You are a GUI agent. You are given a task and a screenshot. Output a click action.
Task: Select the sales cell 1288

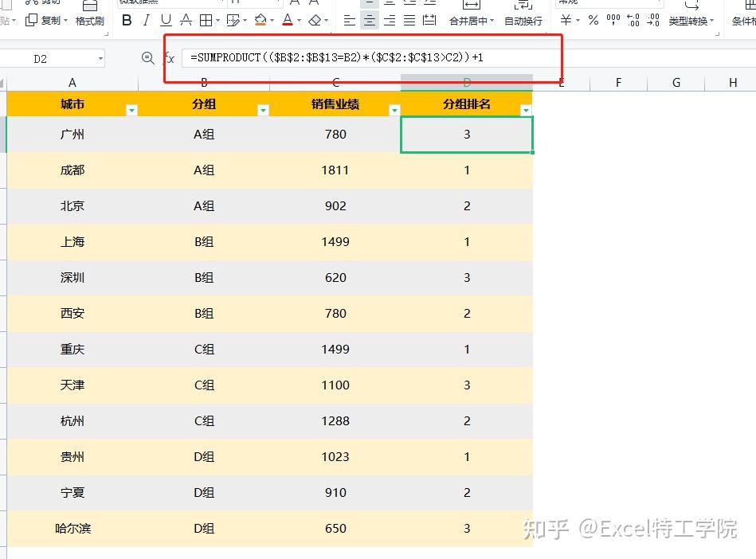[335, 420]
